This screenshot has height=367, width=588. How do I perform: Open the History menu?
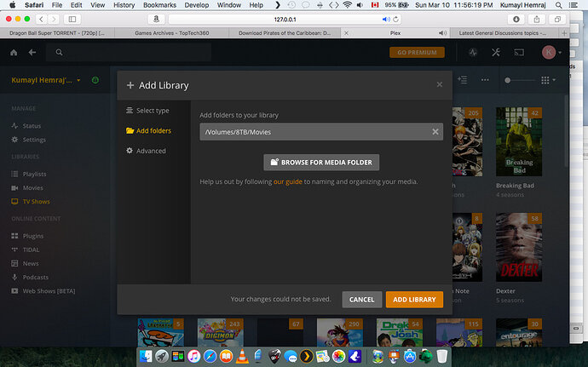pos(124,5)
